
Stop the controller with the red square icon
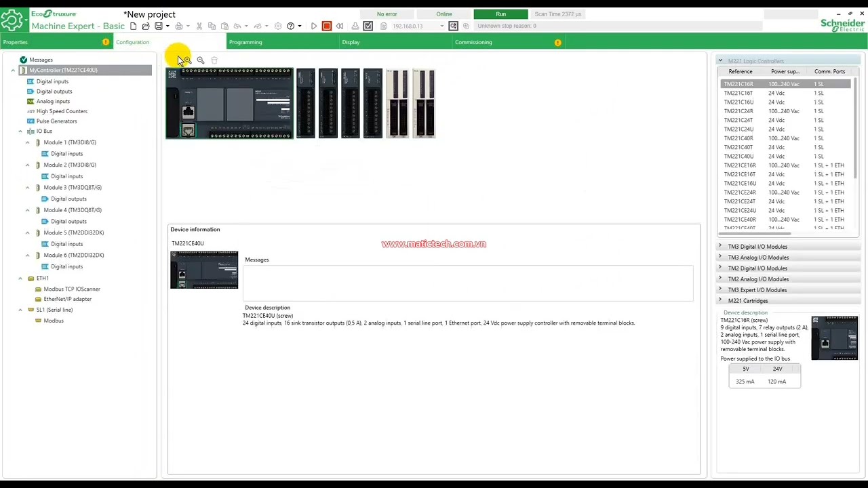[x=327, y=26]
